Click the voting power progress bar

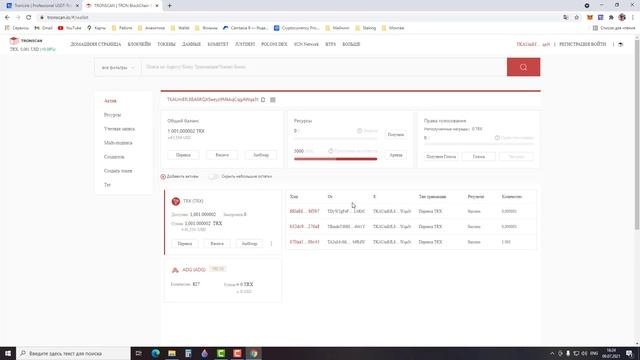pyautogui.click(x=479, y=144)
